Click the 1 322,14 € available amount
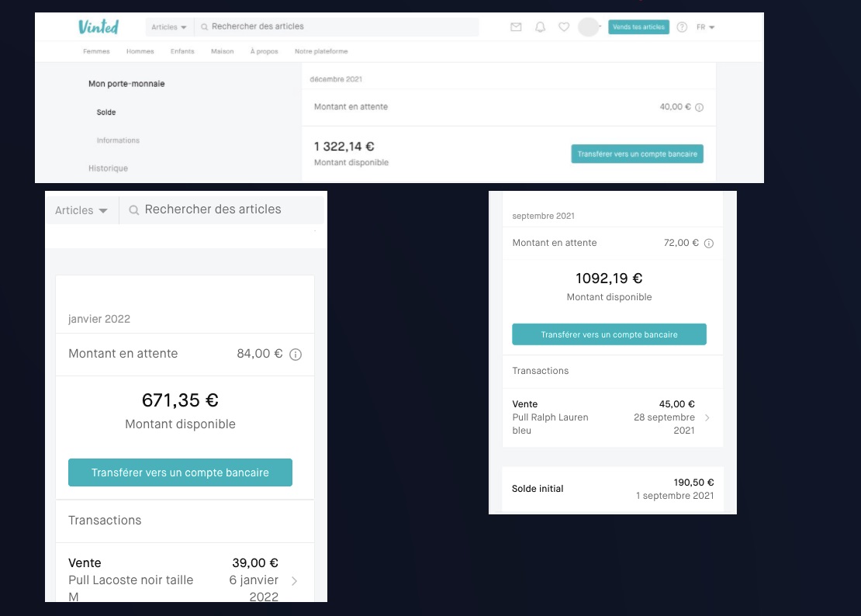The width and height of the screenshot is (861, 616). click(344, 147)
